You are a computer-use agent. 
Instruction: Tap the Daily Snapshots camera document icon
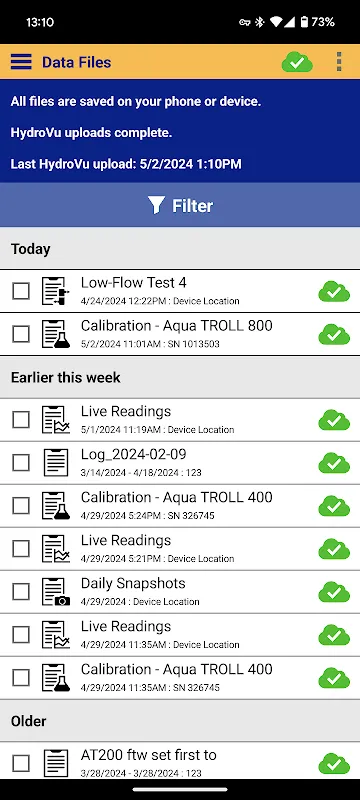(x=56, y=591)
